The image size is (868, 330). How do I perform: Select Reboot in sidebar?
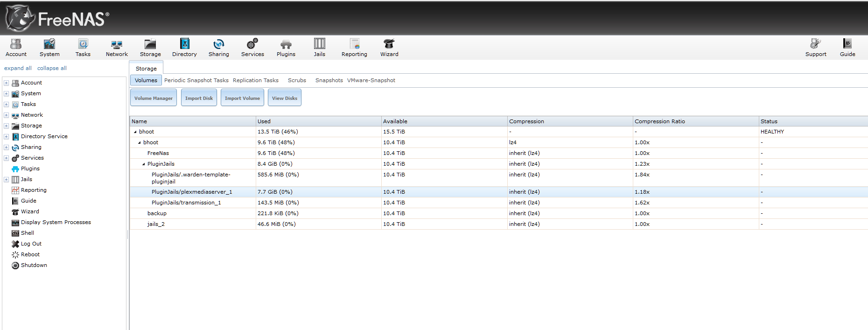pos(30,254)
